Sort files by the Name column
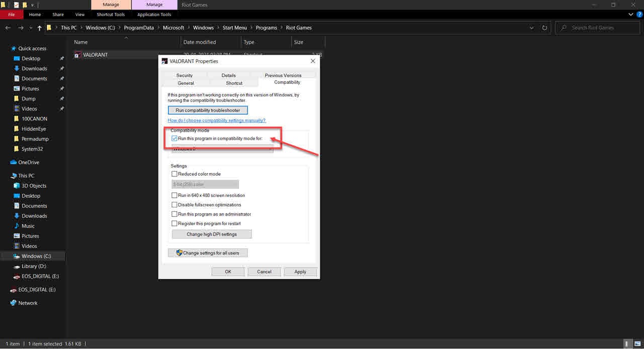 tap(80, 42)
